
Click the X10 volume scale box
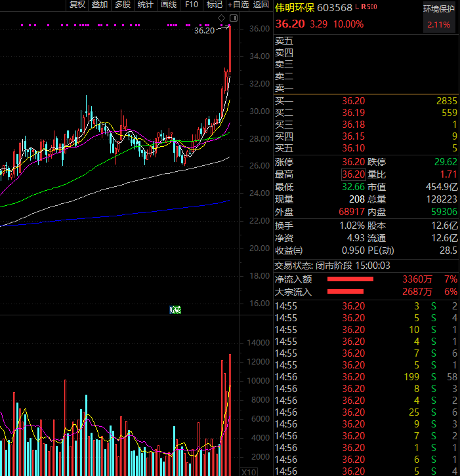249,471
